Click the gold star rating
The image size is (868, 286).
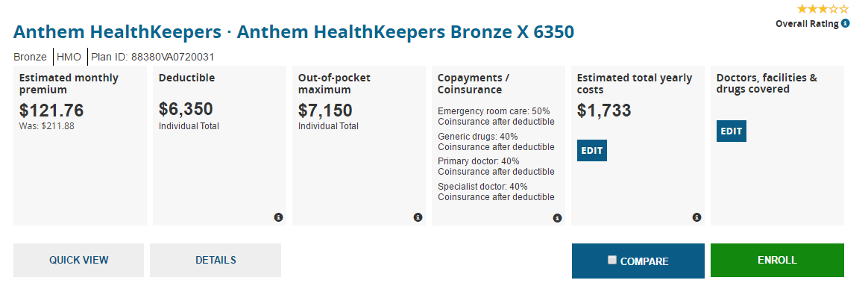pyautogui.click(x=822, y=9)
